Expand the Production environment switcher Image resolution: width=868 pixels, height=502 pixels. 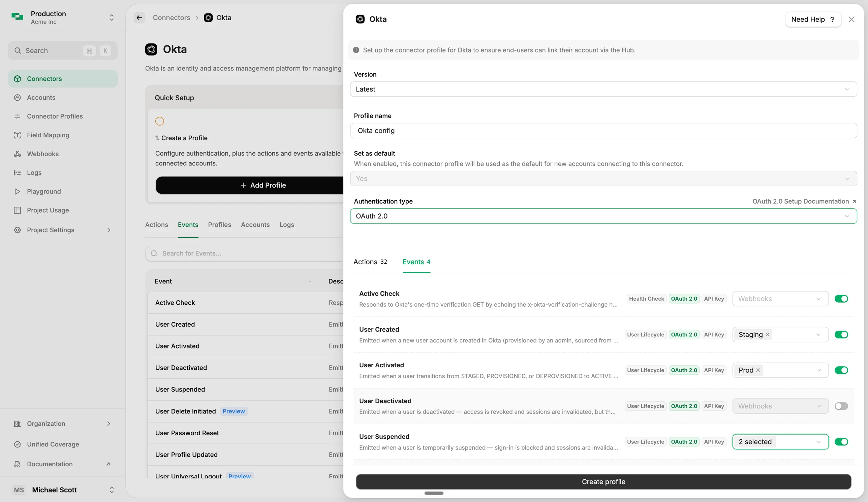click(112, 18)
